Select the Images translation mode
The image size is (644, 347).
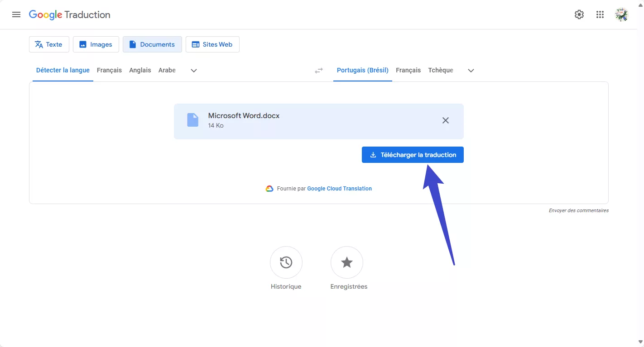[x=96, y=44]
